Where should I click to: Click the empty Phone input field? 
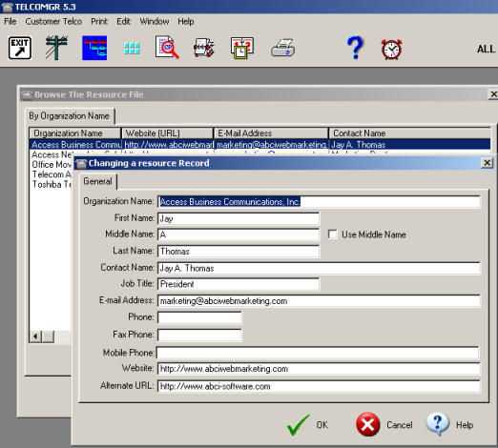pos(199,317)
